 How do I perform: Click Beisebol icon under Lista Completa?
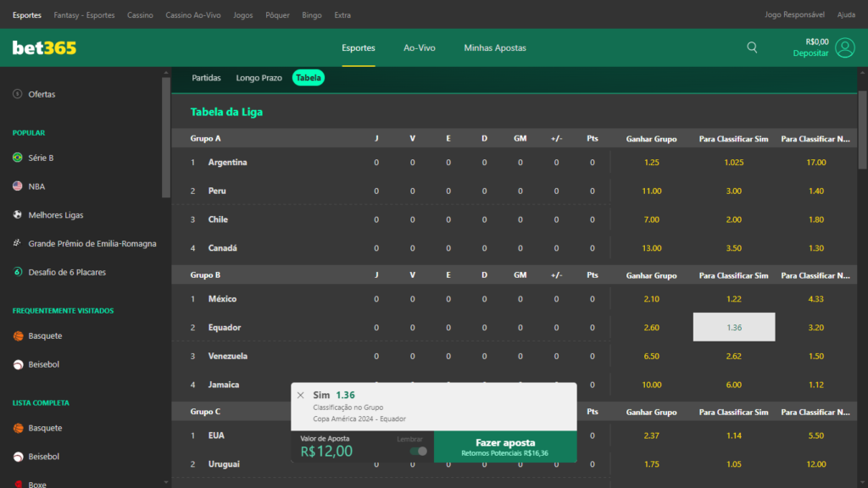19,457
